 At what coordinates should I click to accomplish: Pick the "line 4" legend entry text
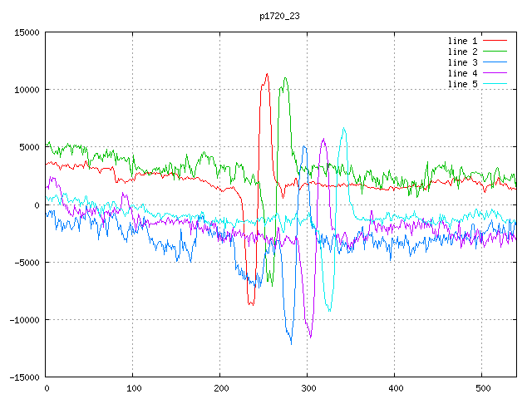tap(463, 73)
